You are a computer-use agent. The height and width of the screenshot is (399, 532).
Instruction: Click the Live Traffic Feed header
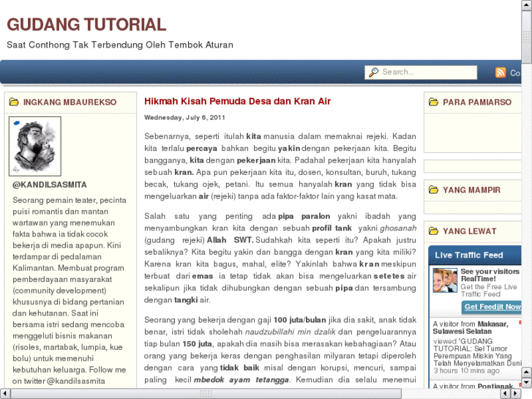[475, 255]
